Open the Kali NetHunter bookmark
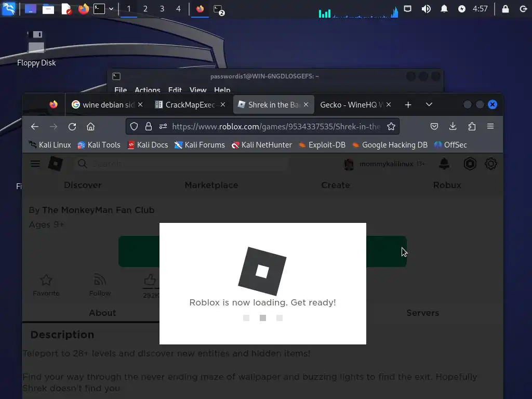This screenshot has height=399, width=532. coord(262,145)
